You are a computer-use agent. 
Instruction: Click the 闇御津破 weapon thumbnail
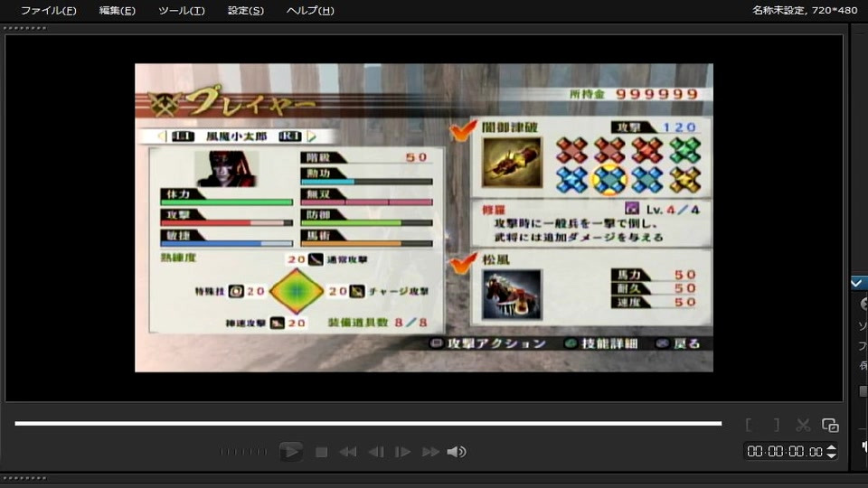tap(512, 163)
